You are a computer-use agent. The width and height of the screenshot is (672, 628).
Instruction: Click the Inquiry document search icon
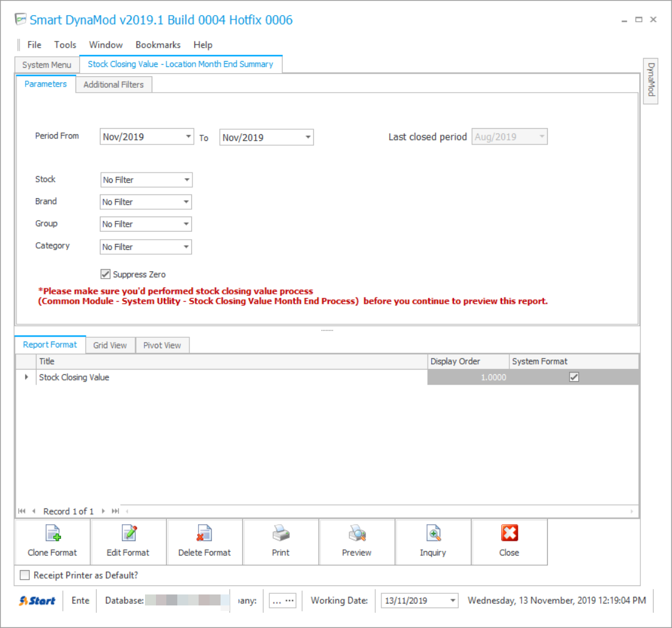pyautogui.click(x=433, y=533)
